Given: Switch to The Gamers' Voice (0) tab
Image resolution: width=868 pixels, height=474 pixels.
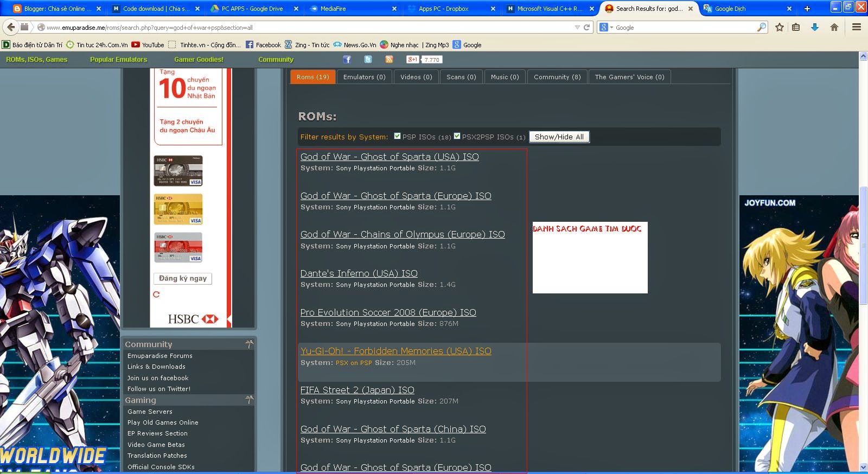Looking at the screenshot, I should (x=629, y=77).
